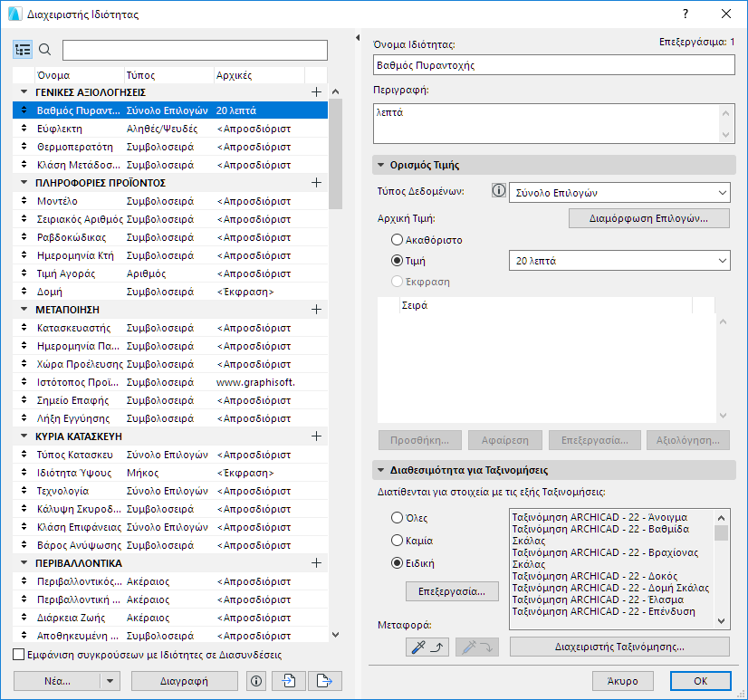The height and width of the screenshot is (700, 748).
Task: Click info icon beside Τύπος Δεδομένων
Action: [x=497, y=191]
